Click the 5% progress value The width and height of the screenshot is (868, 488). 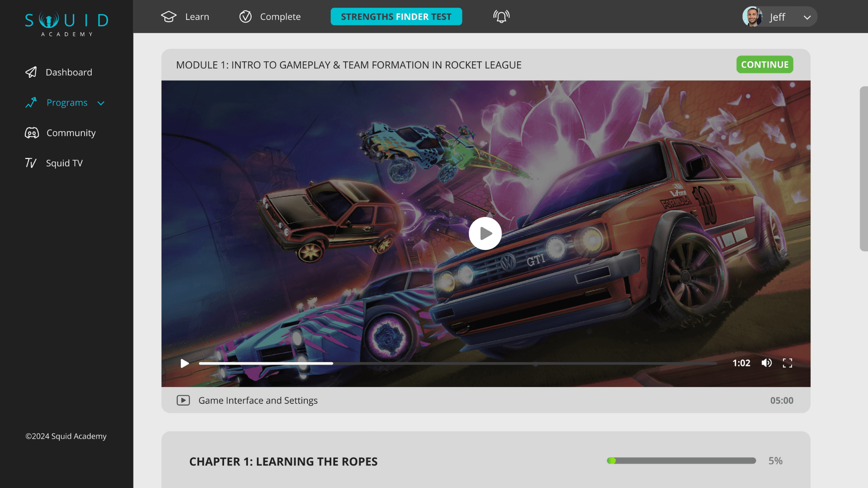[775, 461]
